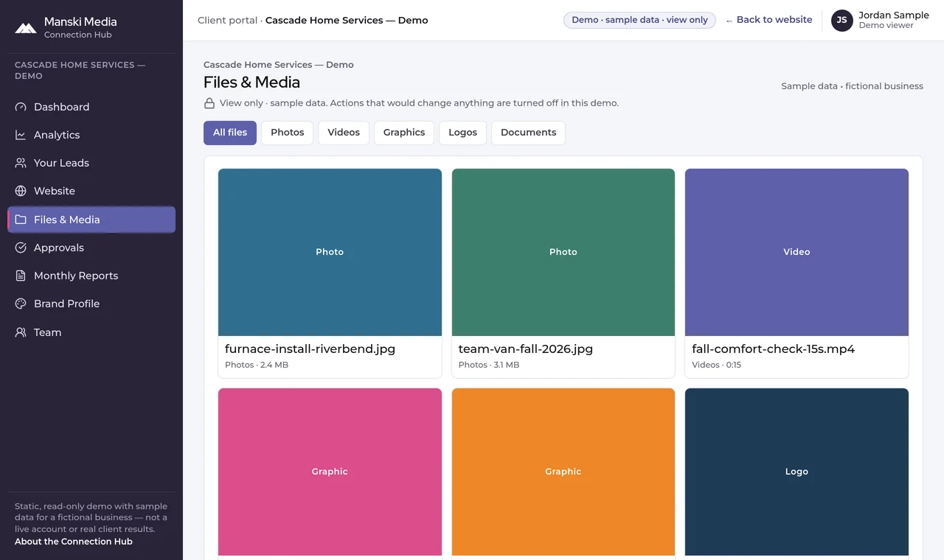This screenshot has width=944, height=560.
Task: Open Your Leads section
Action: (x=91, y=163)
